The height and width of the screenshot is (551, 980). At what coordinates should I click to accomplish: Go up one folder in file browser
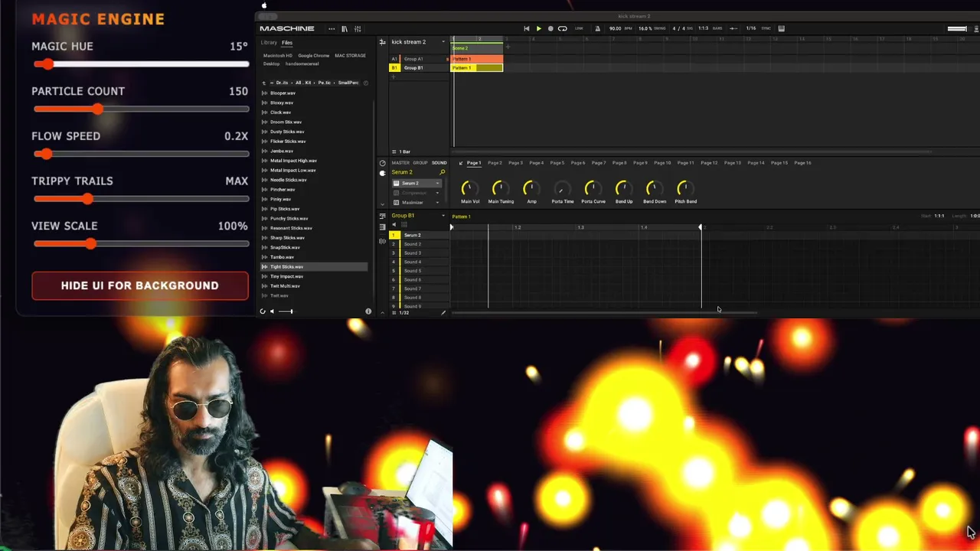tap(264, 83)
